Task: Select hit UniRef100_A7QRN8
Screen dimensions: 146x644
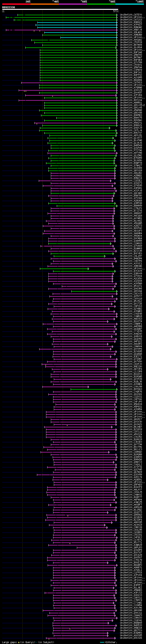Action: point(131,88)
